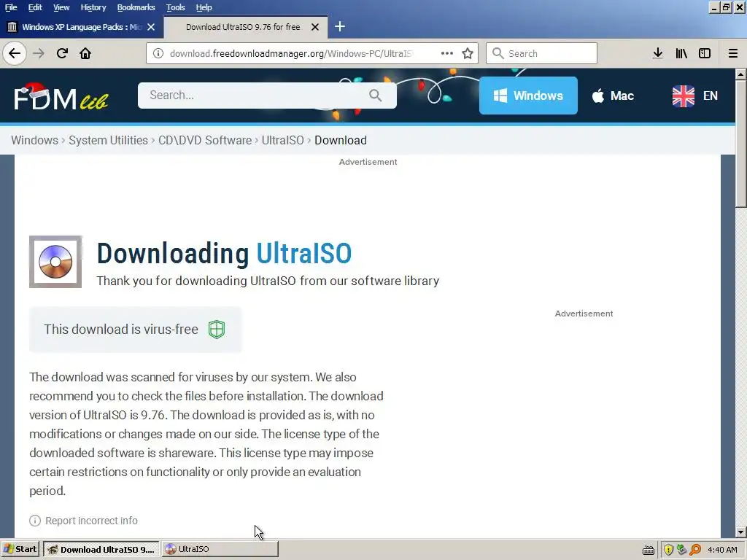Close the Windows XP Language Packs tab

pyautogui.click(x=151, y=27)
